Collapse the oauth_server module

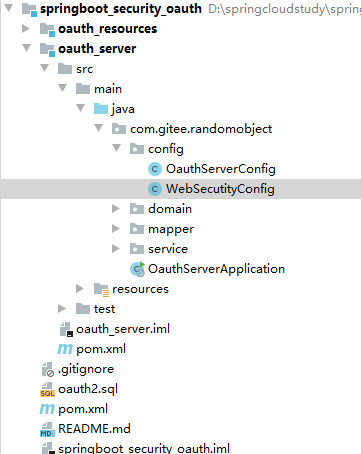(x=27, y=48)
